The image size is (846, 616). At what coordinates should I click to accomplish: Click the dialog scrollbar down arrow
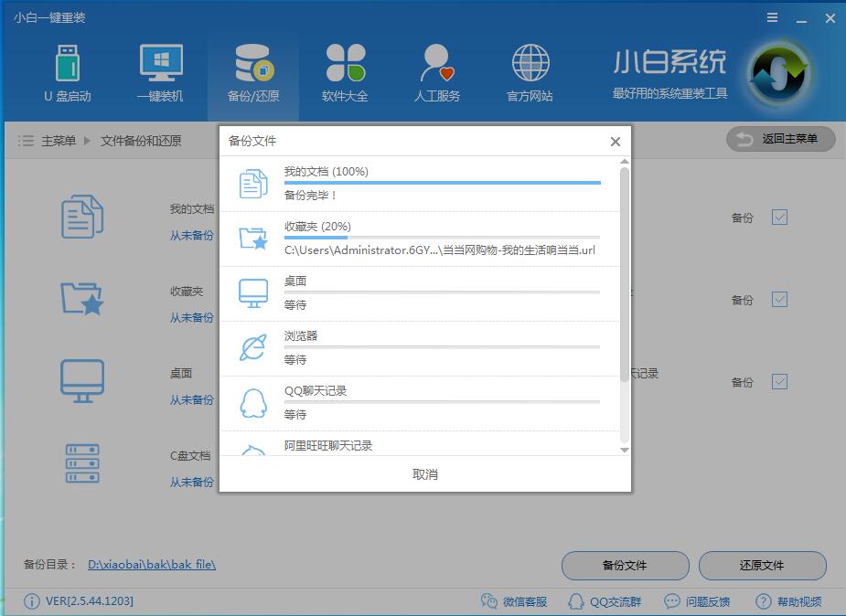point(623,451)
